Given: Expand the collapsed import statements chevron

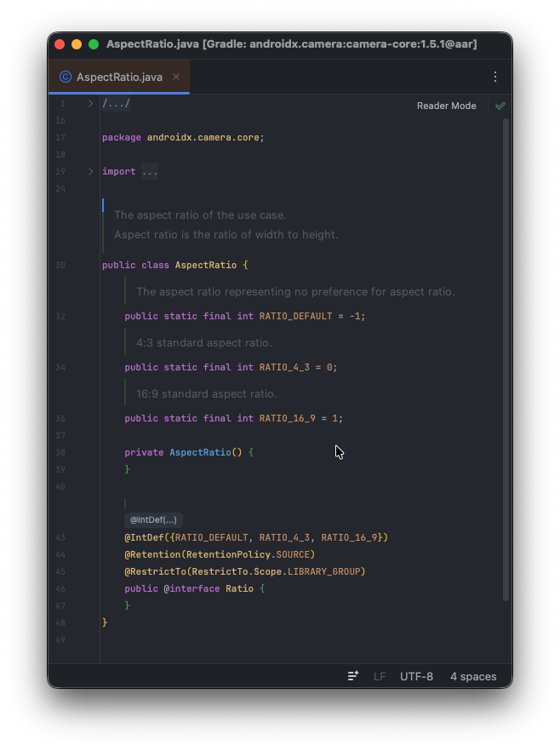Looking at the screenshot, I should 91,171.
